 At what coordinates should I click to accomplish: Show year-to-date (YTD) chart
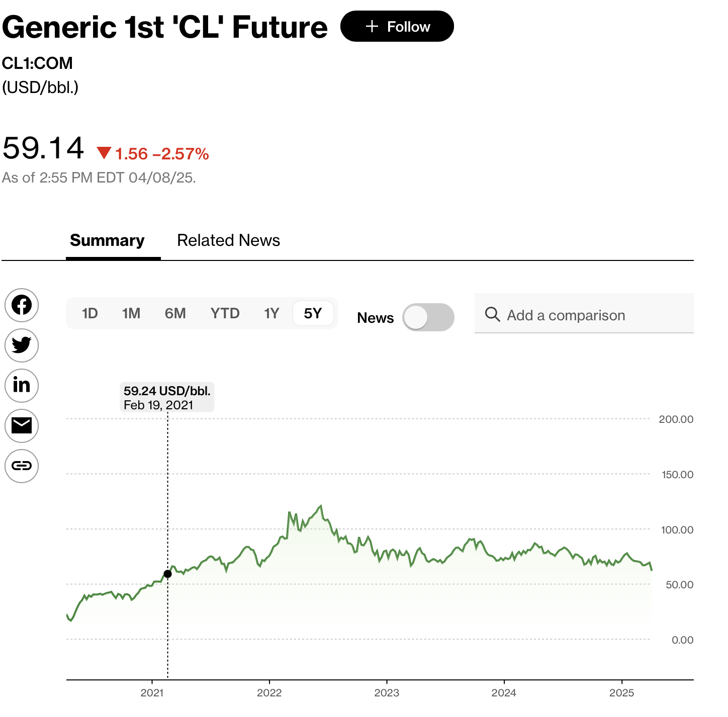[225, 314]
